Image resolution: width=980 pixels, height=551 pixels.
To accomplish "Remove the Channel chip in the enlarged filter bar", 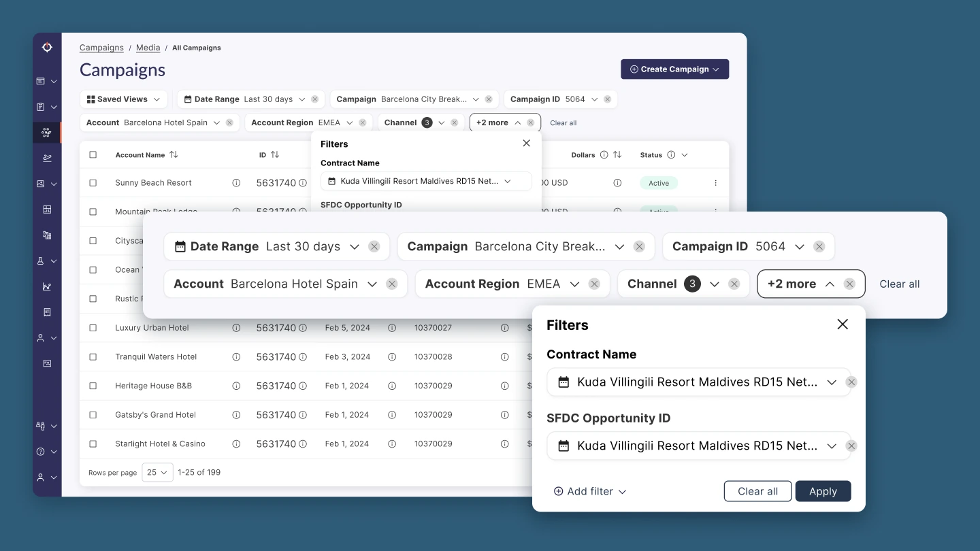I will click(x=734, y=284).
